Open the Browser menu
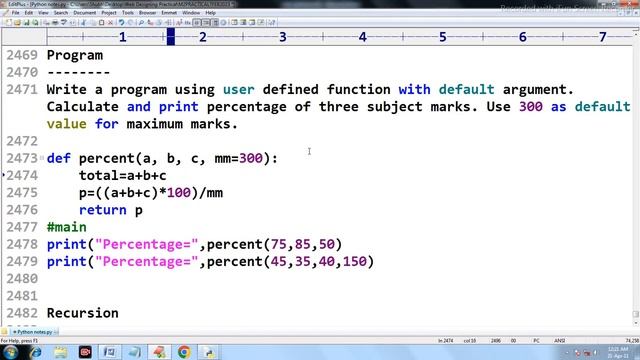 147,13
